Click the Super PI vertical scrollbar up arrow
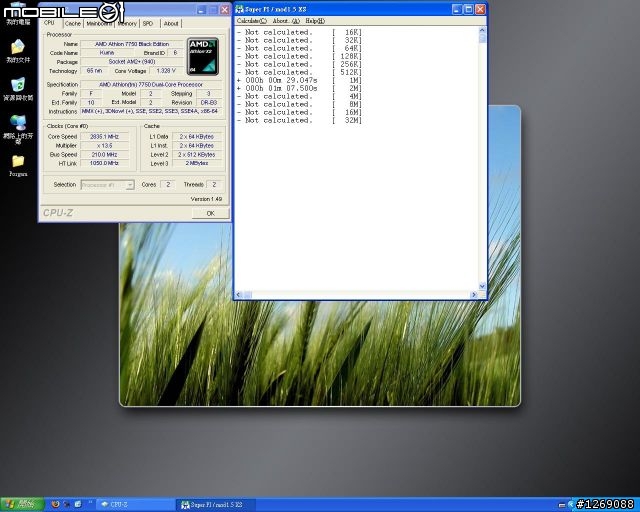This screenshot has height=512, width=640. click(482, 30)
